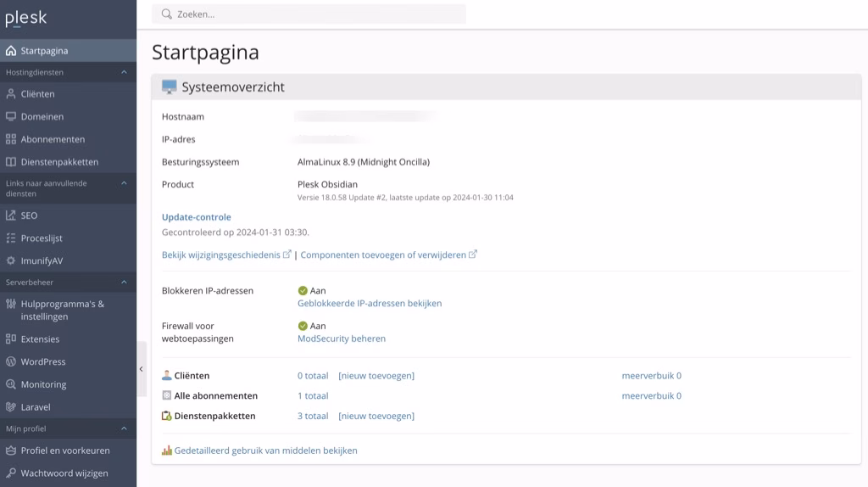Open ModSecurity beheren link

point(342,339)
